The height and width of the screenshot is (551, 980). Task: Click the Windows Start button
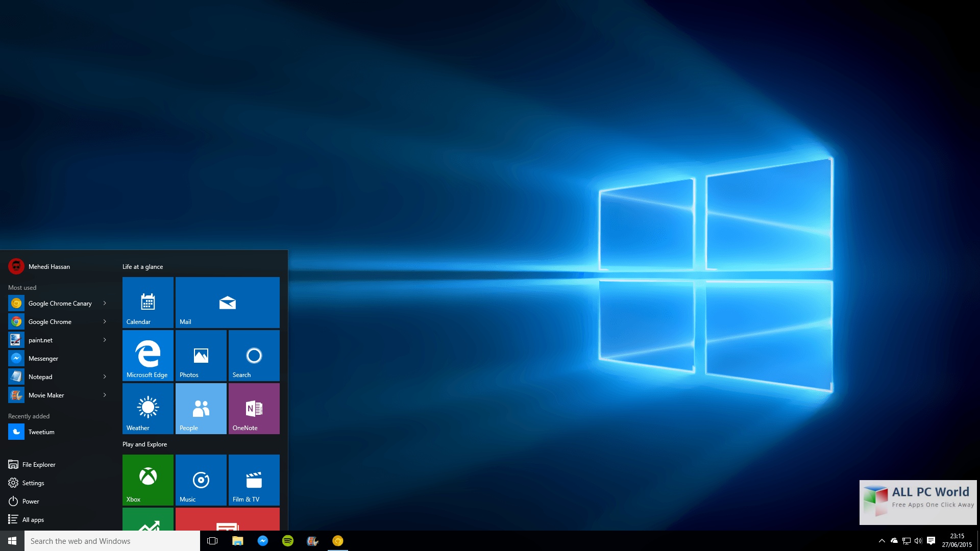click(12, 541)
